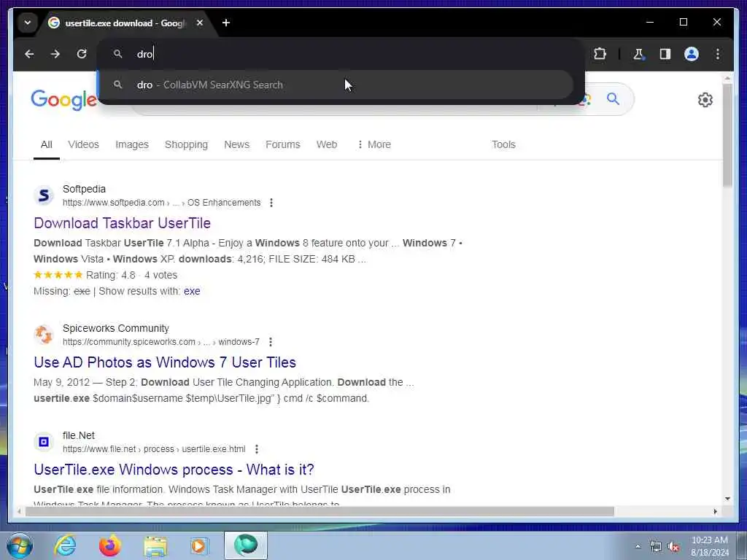Click the Google logo
This screenshot has width=747, height=560.
coord(64,100)
